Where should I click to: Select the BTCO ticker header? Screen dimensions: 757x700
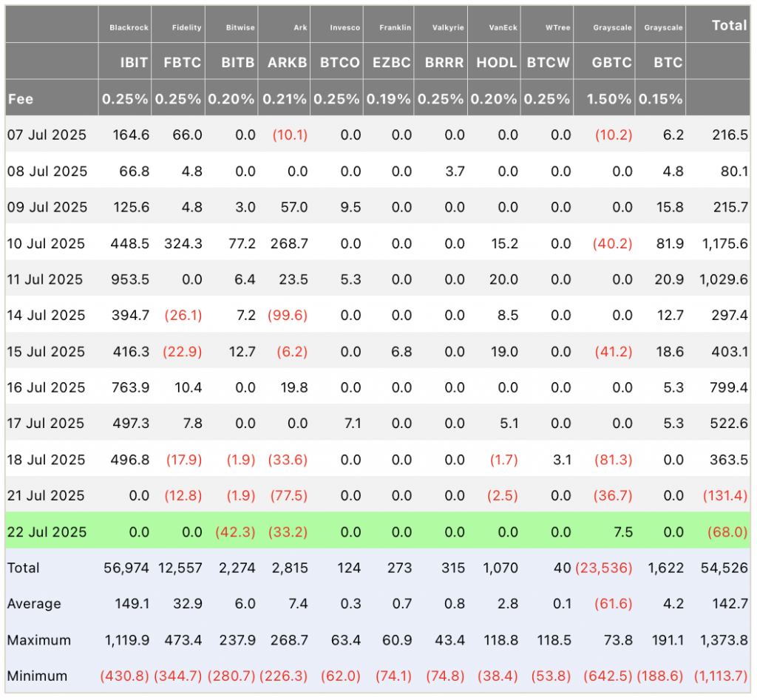click(340, 63)
